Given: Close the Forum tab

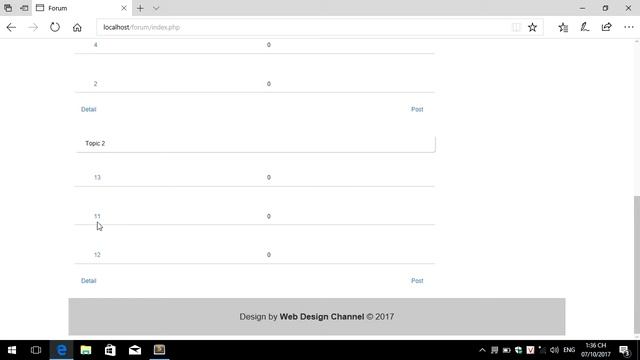Looking at the screenshot, I should pos(124,8).
